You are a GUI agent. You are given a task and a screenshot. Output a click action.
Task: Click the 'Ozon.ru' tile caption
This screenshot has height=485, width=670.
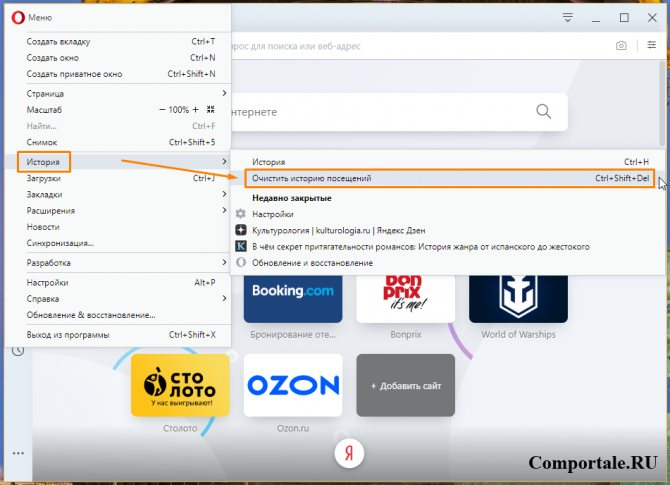click(x=293, y=428)
